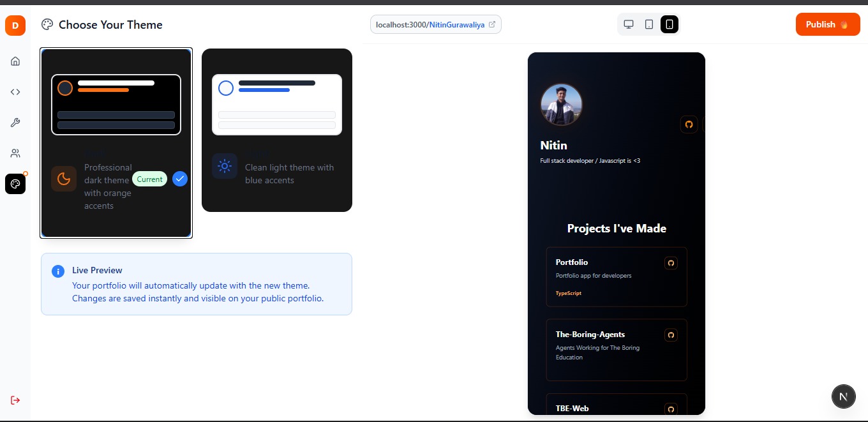
Task: Open the socials section via people icon
Action: [x=15, y=153]
